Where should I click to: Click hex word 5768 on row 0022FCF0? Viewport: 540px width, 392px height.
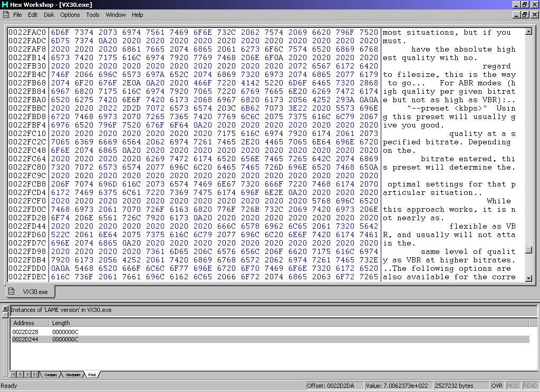(322, 201)
